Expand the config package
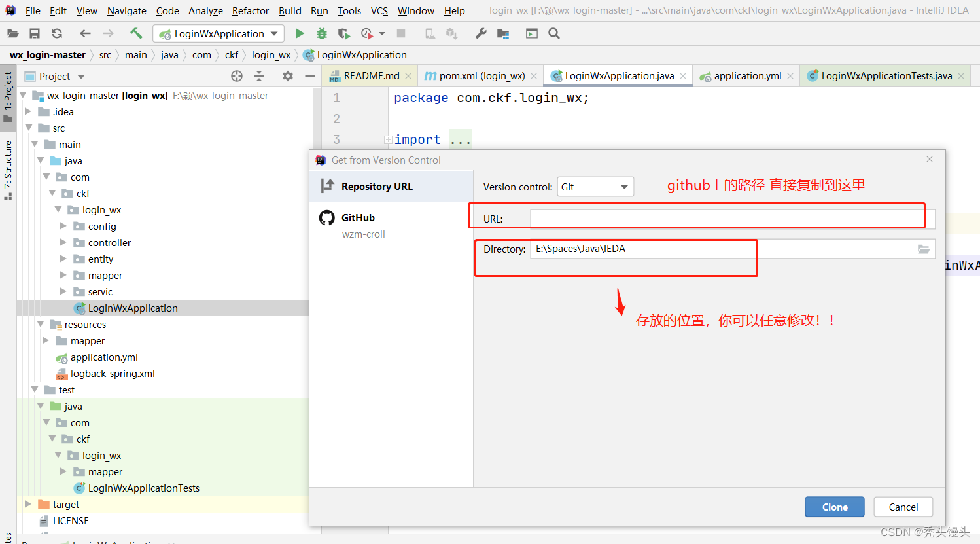980x544 pixels. tap(63, 227)
